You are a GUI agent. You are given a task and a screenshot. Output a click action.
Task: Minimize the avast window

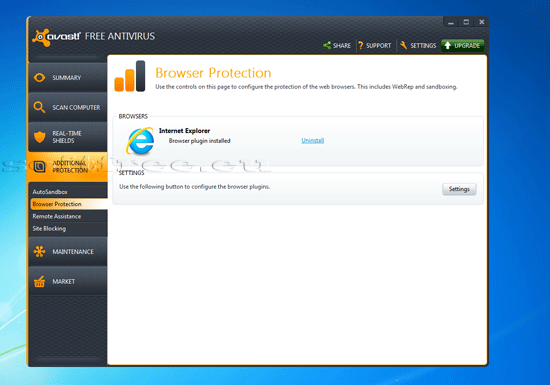coord(451,22)
